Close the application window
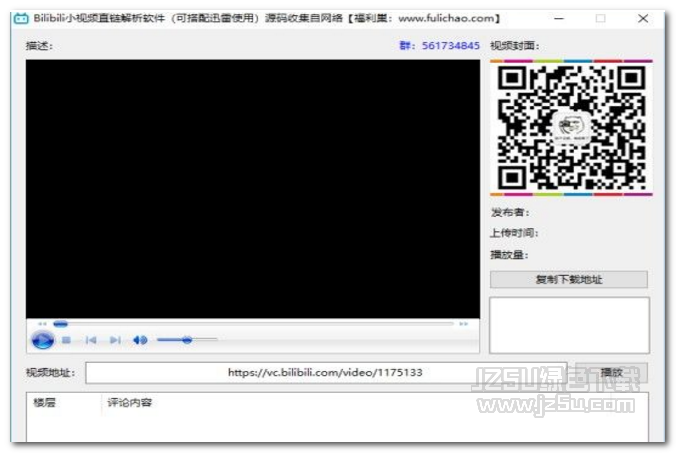This screenshot has height=453, width=676. point(643,19)
